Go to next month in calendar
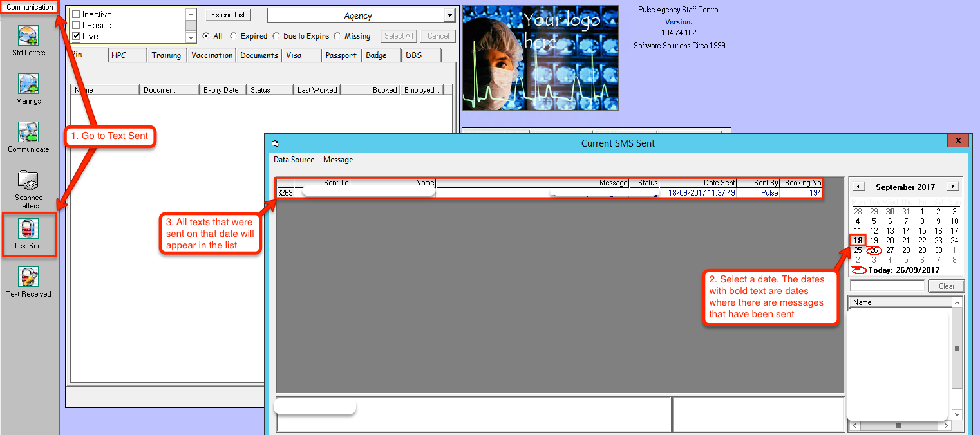 (x=952, y=187)
